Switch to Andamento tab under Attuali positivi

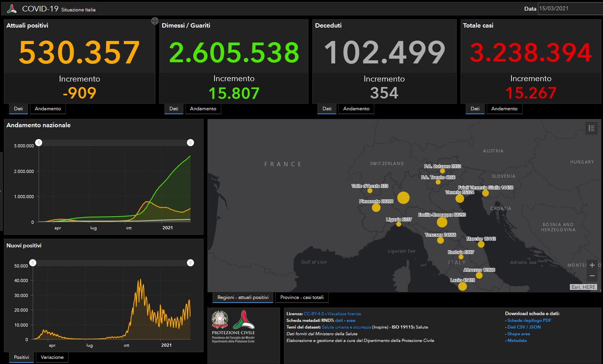click(x=48, y=109)
